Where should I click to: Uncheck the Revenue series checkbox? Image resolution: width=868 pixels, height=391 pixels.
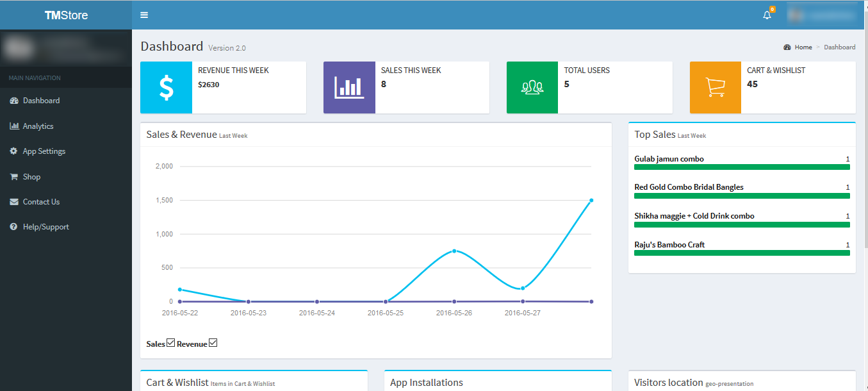click(213, 343)
